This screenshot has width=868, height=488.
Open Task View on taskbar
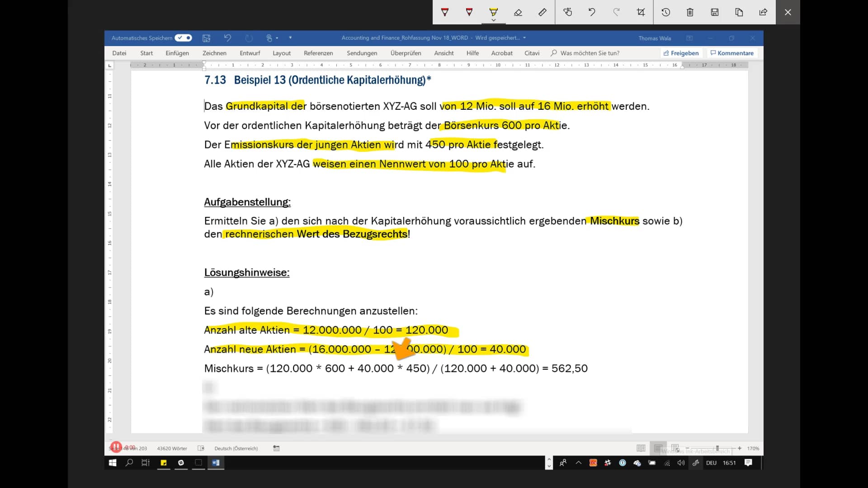pyautogui.click(x=146, y=463)
